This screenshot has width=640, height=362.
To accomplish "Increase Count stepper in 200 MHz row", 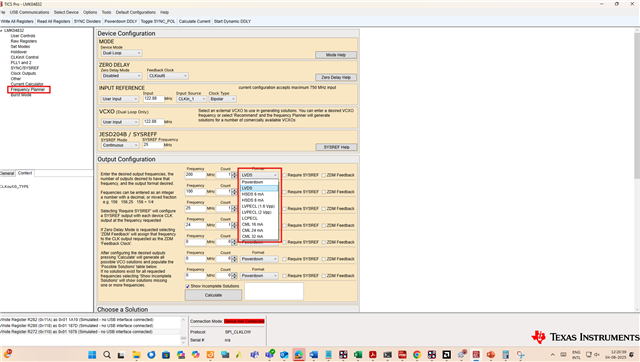I will click(234, 173).
